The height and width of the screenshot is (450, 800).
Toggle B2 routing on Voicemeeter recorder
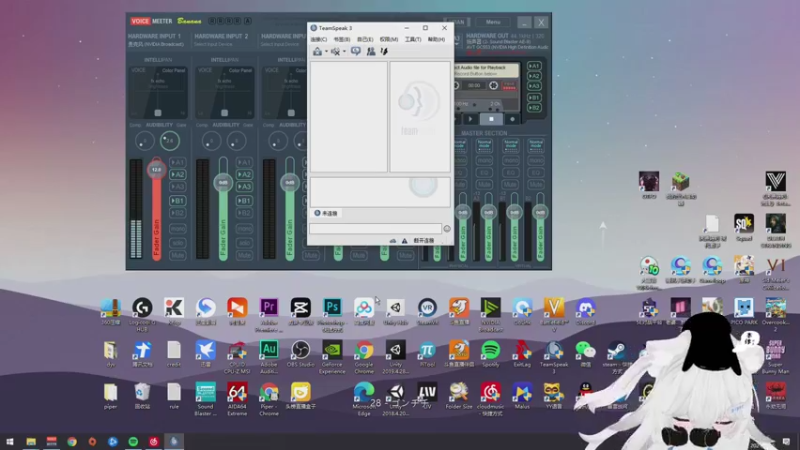tap(534, 108)
